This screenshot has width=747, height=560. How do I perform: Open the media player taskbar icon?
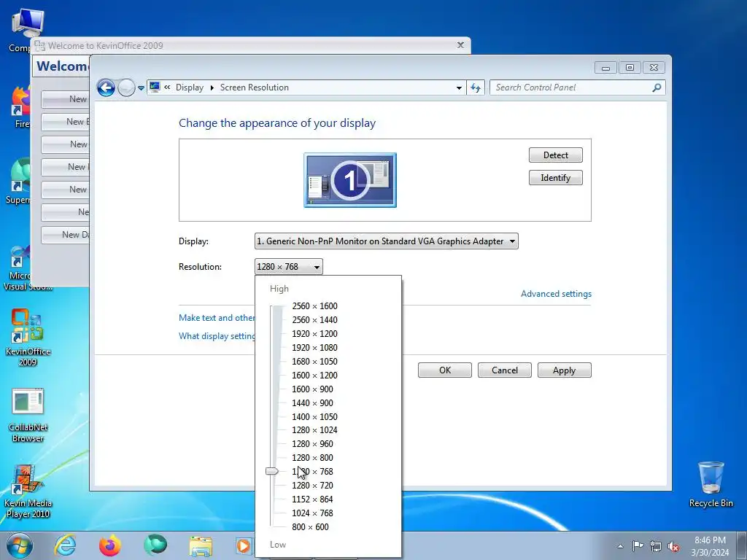coord(244,545)
